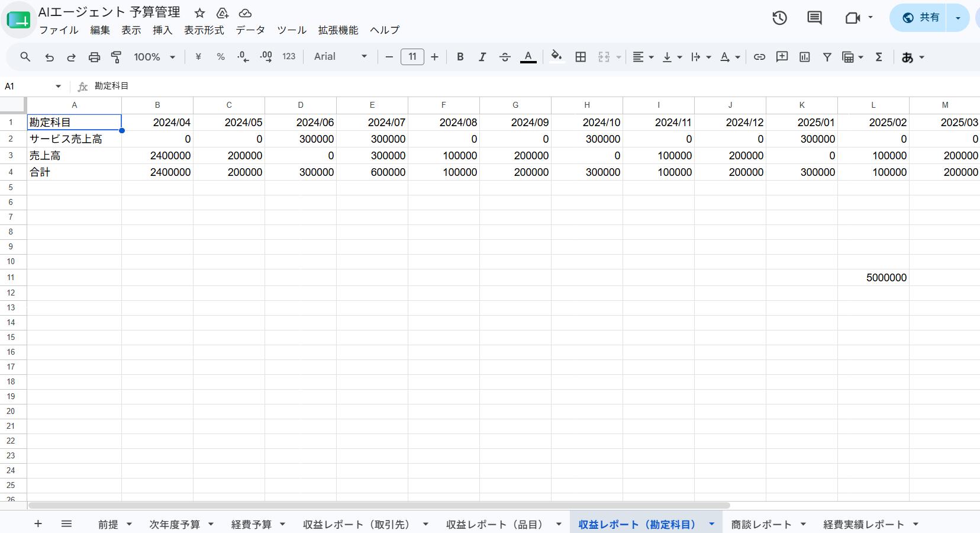Expand the share options arrow
The height and width of the screenshot is (533, 980).
click(x=958, y=18)
